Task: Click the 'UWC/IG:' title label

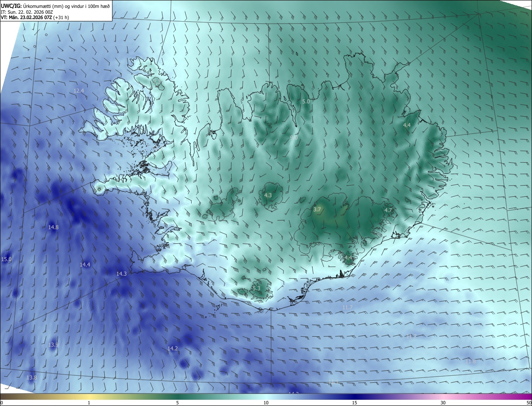Action: pos(11,5)
